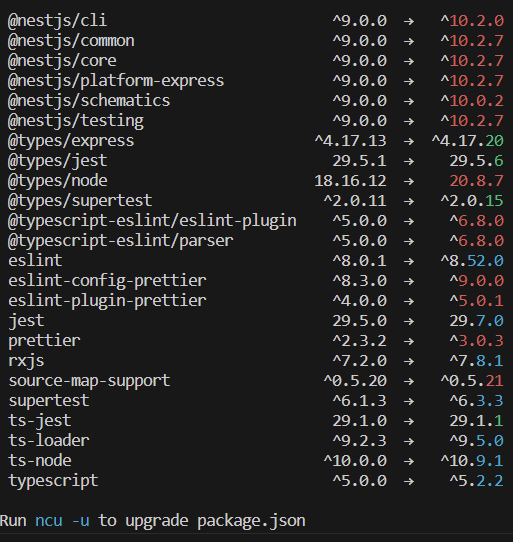Click new version 29.5.6 for @types/jest
Viewport: 513px width, 542px height.
[477, 161]
